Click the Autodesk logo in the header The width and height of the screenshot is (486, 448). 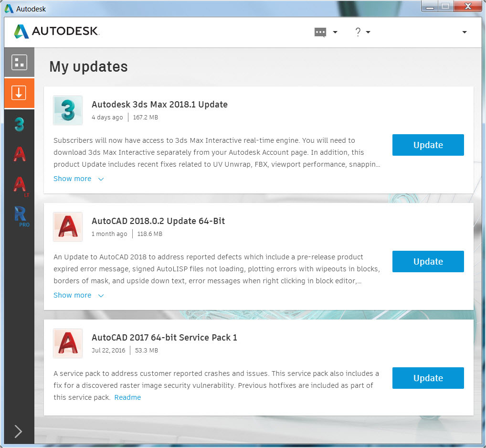[x=57, y=32]
